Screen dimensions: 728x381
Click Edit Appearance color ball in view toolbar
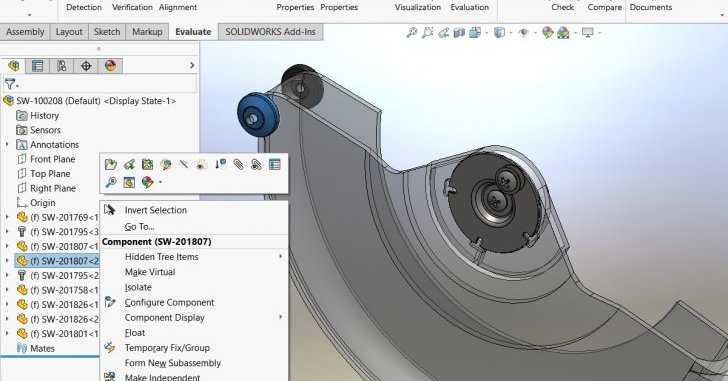click(548, 32)
